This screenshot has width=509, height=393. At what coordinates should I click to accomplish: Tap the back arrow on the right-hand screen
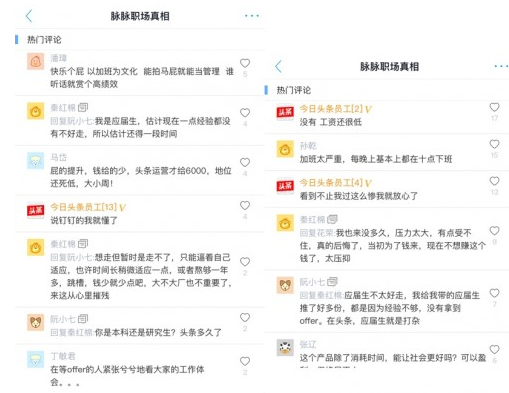279,66
